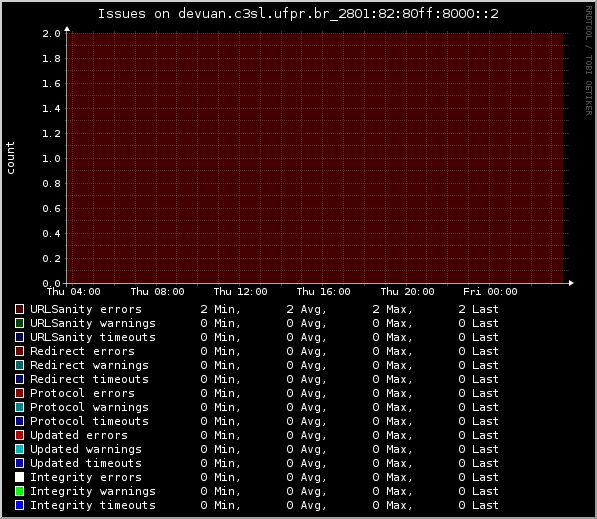597x519 pixels.
Task: Click the Redirect timeouts legend label
Action: pos(89,379)
